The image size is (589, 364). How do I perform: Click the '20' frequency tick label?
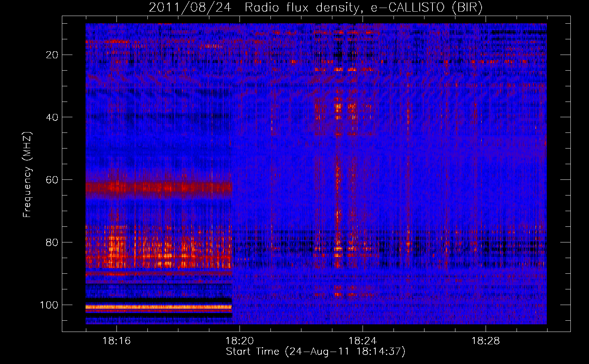(52, 55)
